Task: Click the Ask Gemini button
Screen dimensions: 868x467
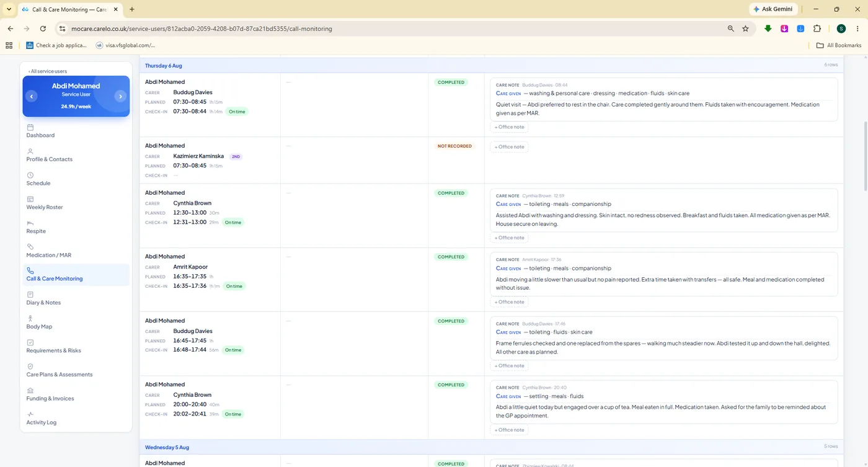Action: (x=773, y=9)
